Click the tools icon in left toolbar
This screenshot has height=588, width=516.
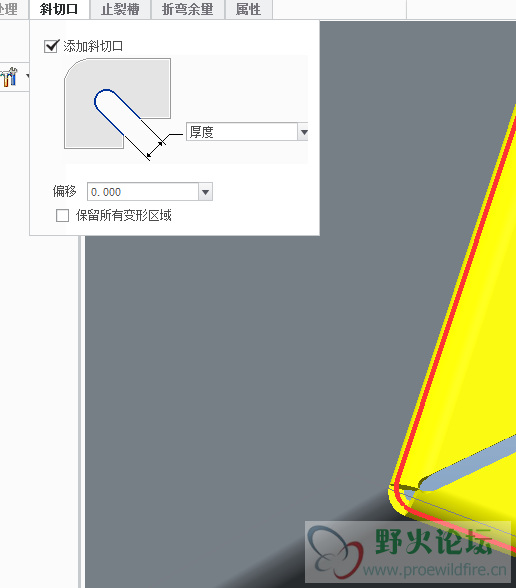[9, 77]
